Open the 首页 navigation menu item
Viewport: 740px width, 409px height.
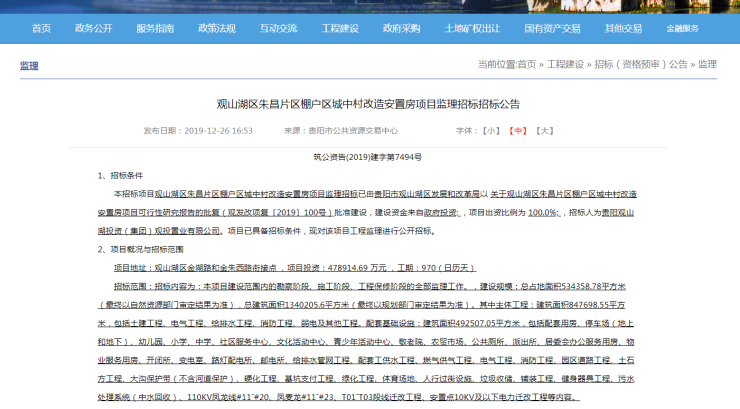coord(41,28)
